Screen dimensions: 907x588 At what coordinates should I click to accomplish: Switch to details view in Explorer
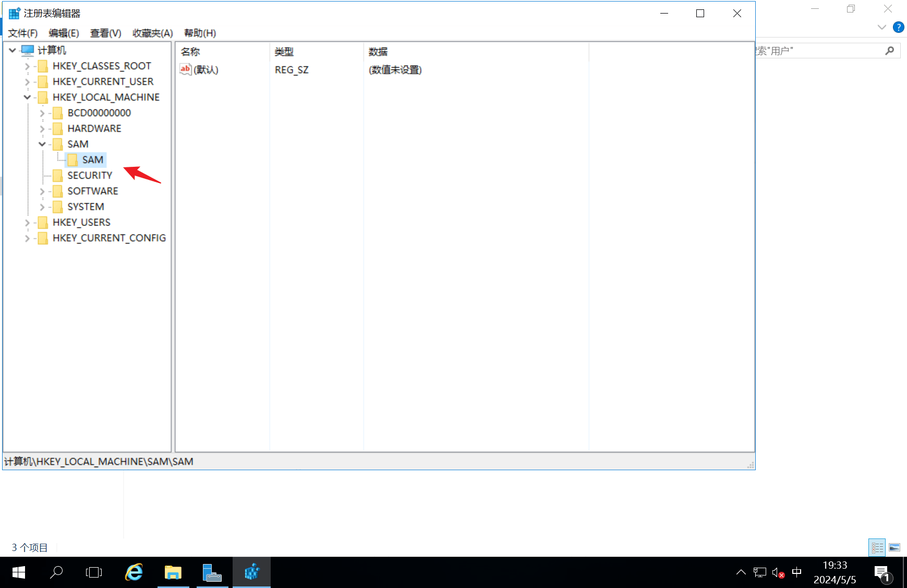pos(877,547)
